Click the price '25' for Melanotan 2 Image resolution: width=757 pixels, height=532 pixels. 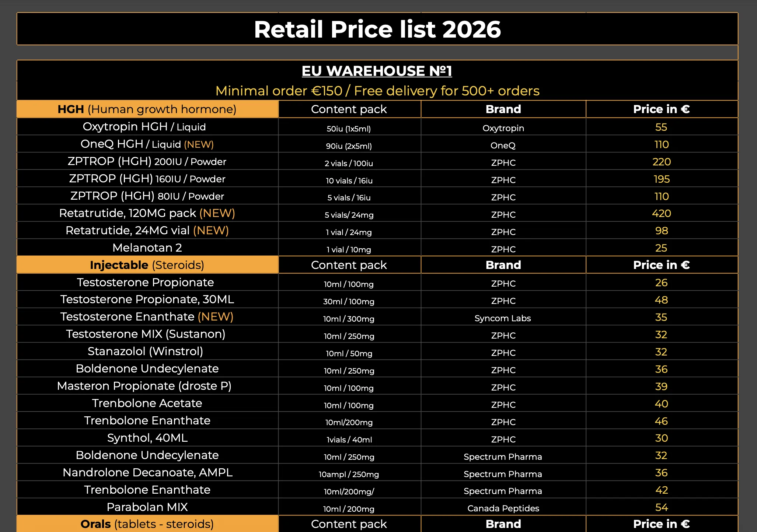(661, 248)
